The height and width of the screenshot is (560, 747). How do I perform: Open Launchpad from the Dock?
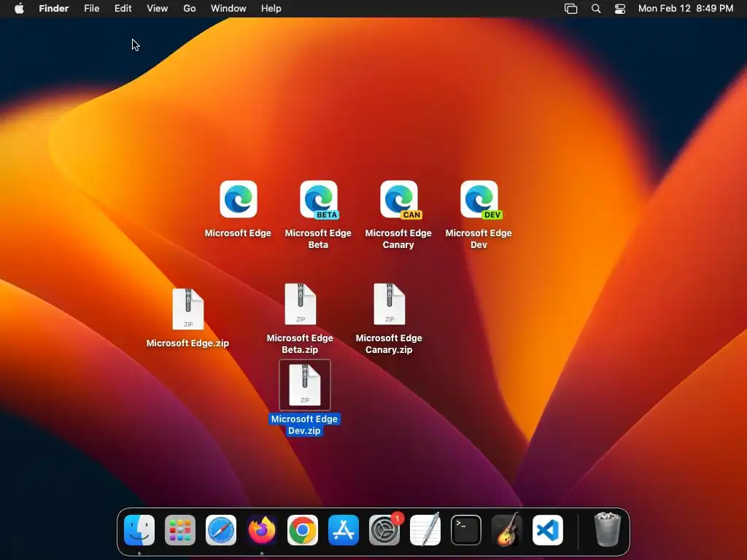click(180, 530)
